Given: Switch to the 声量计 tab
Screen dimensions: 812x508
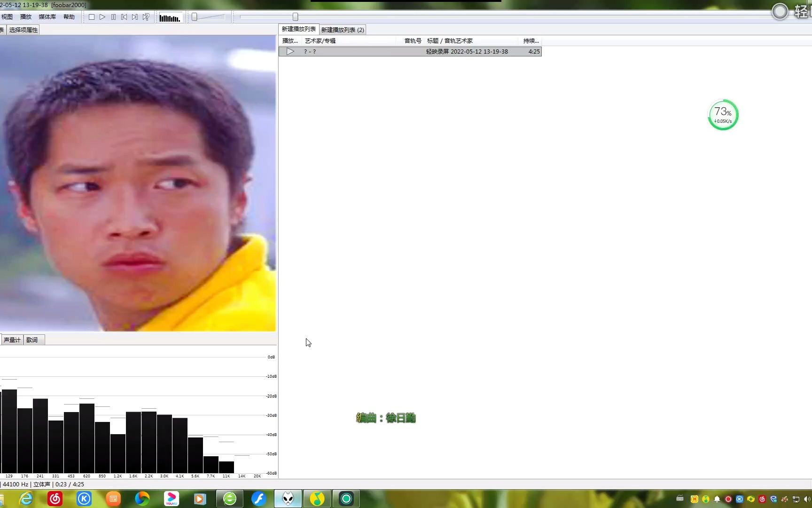Looking at the screenshot, I should tap(12, 340).
